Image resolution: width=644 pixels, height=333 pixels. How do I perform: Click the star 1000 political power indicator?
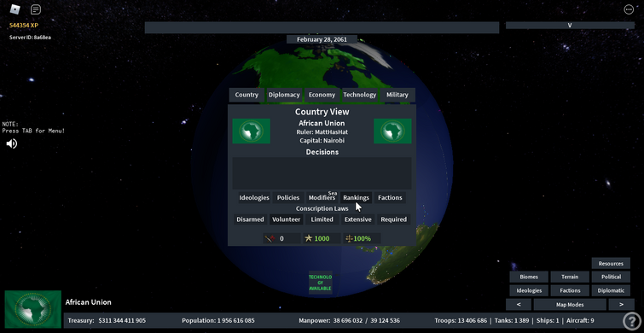[322, 238]
